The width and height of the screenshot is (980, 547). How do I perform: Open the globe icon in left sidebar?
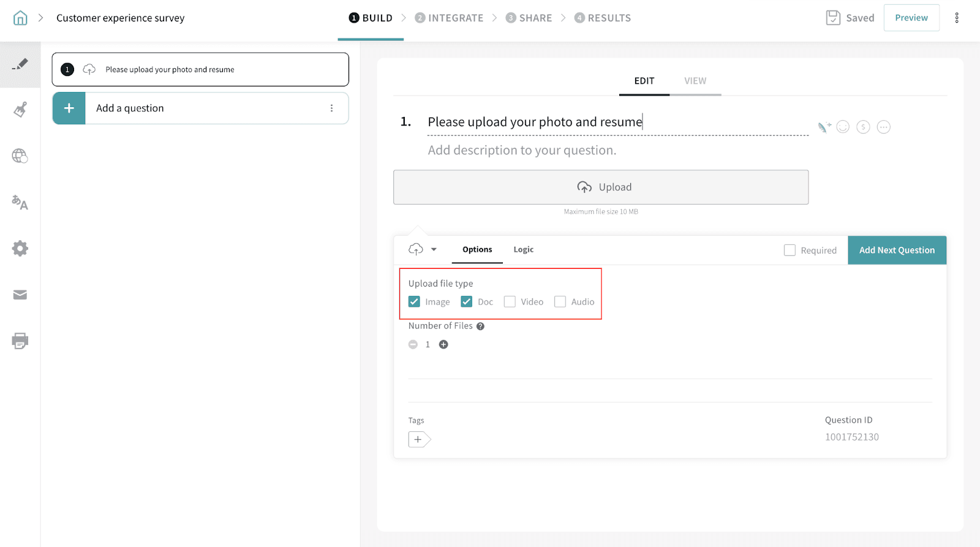[x=20, y=156]
